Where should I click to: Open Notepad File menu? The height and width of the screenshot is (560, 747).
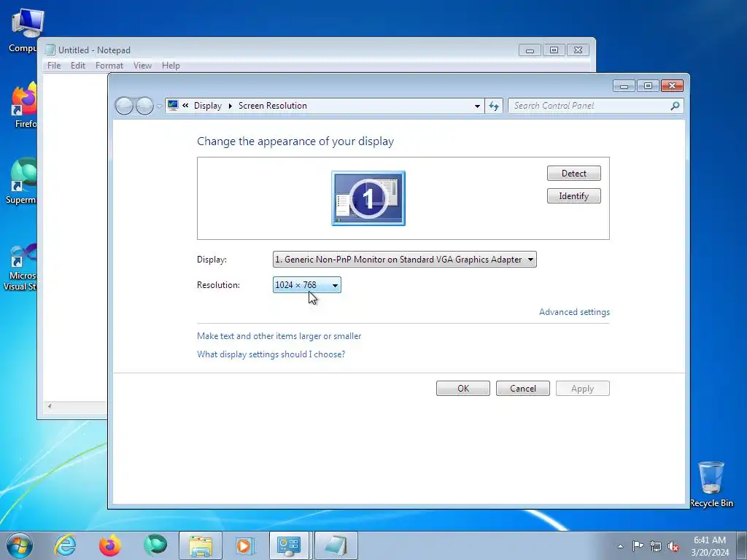tap(54, 66)
